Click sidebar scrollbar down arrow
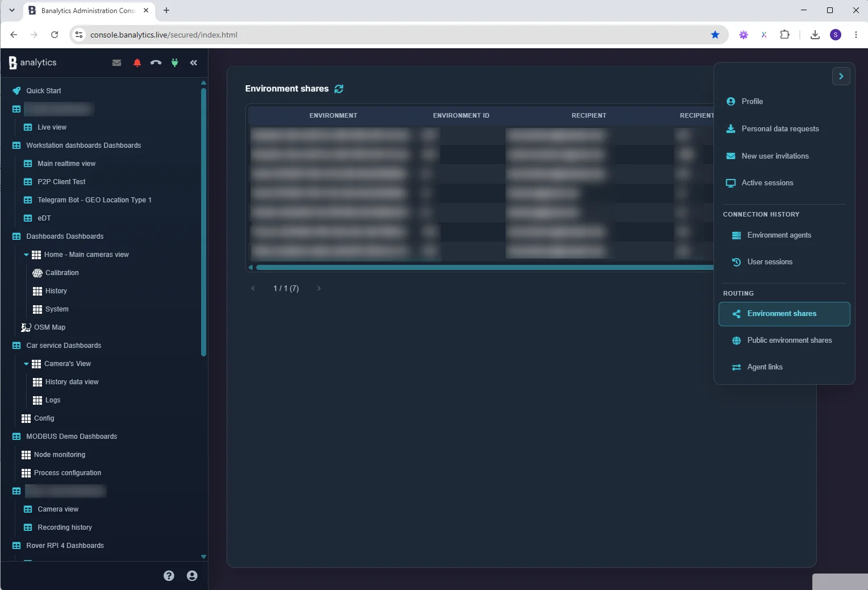The image size is (868, 590). pyautogui.click(x=203, y=557)
